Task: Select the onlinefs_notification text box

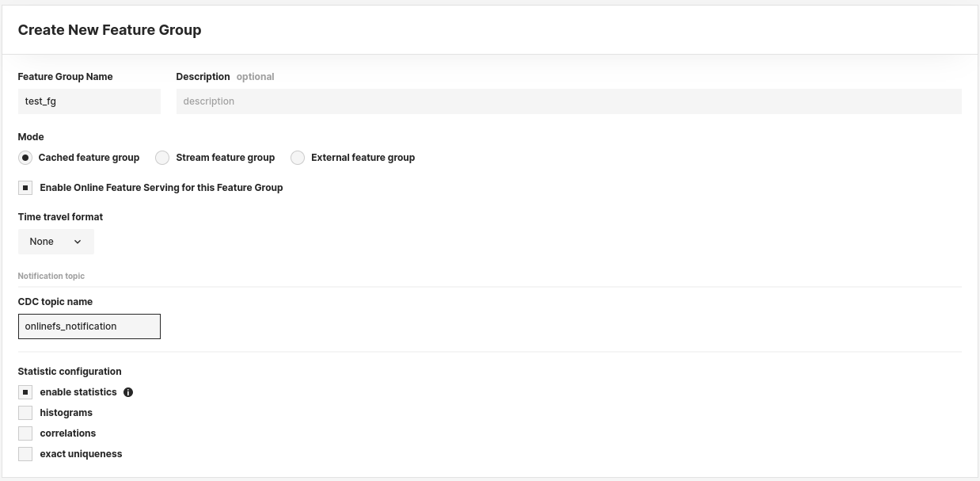Action: (x=89, y=326)
